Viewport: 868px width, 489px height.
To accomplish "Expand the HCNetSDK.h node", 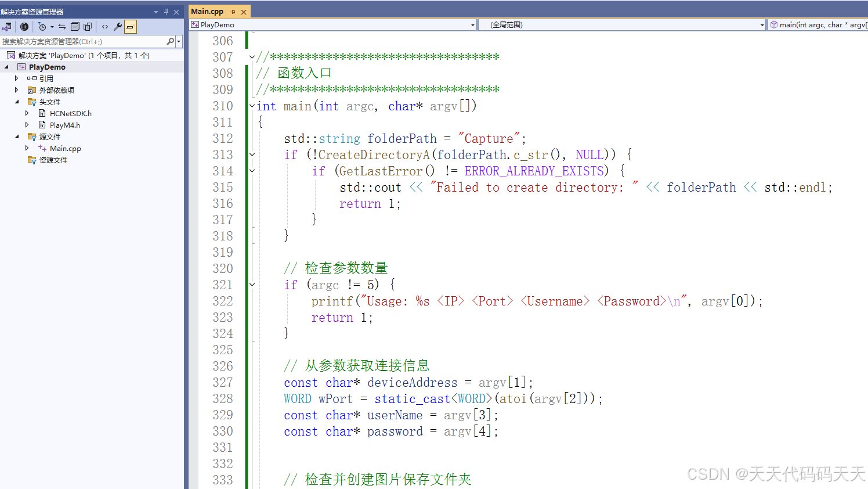I will pyautogui.click(x=27, y=113).
